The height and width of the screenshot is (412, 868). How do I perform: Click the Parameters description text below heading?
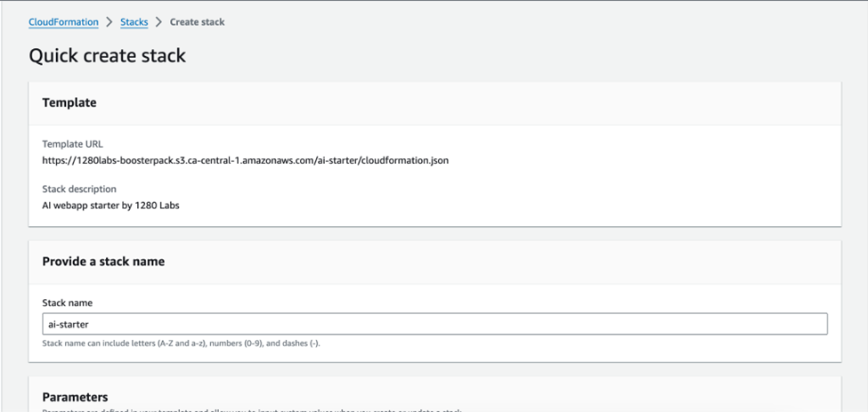point(249,409)
